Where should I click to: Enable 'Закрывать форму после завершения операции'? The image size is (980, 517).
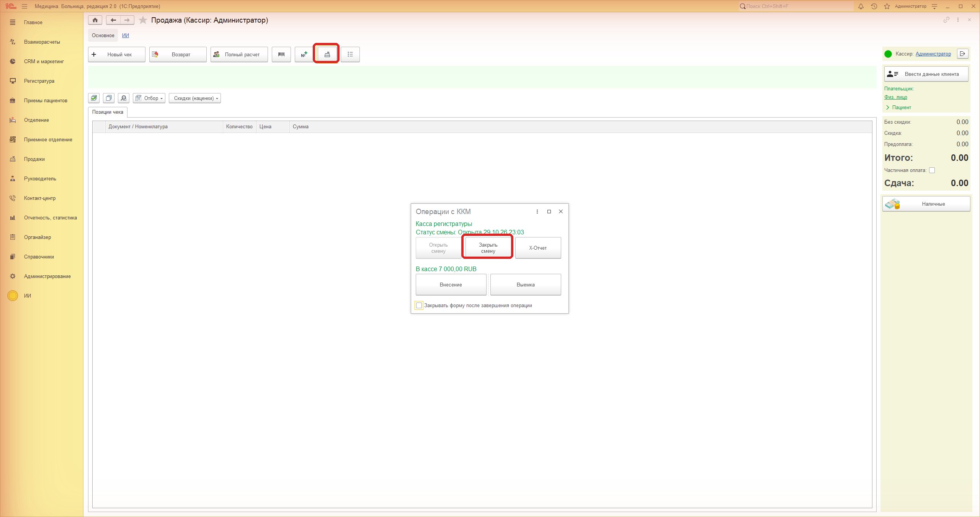(419, 305)
